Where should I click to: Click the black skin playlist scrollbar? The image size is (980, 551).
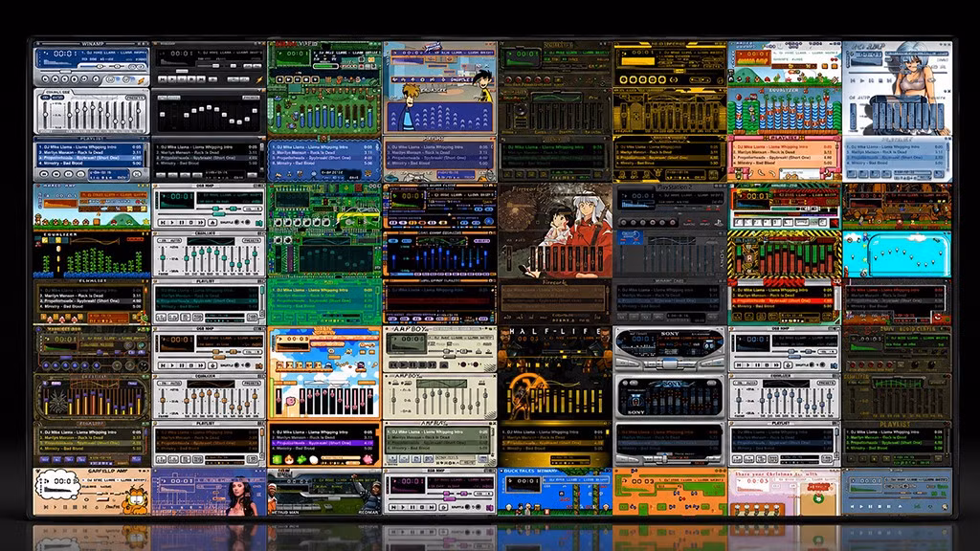point(262,158)
